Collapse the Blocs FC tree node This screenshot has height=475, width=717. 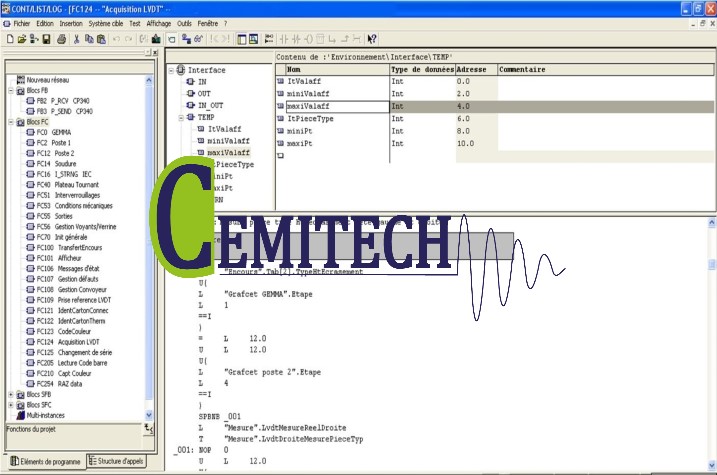click(11, 122)
